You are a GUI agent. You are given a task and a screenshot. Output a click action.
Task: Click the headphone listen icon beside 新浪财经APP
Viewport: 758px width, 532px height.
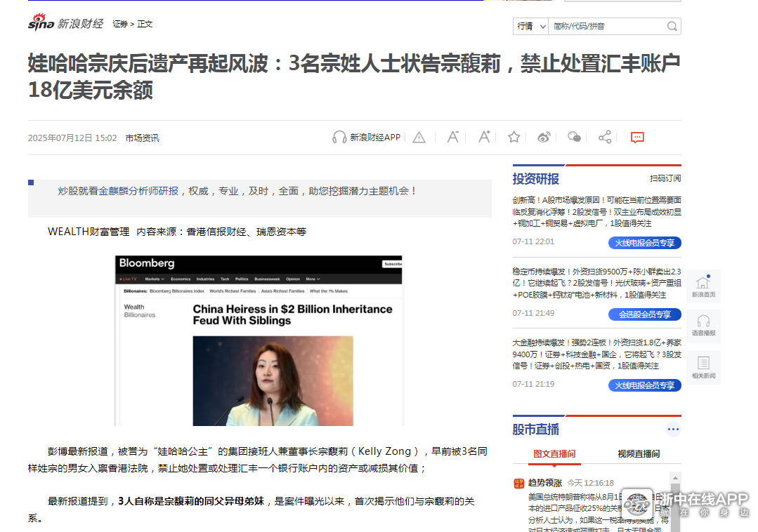tap(339, 138)
